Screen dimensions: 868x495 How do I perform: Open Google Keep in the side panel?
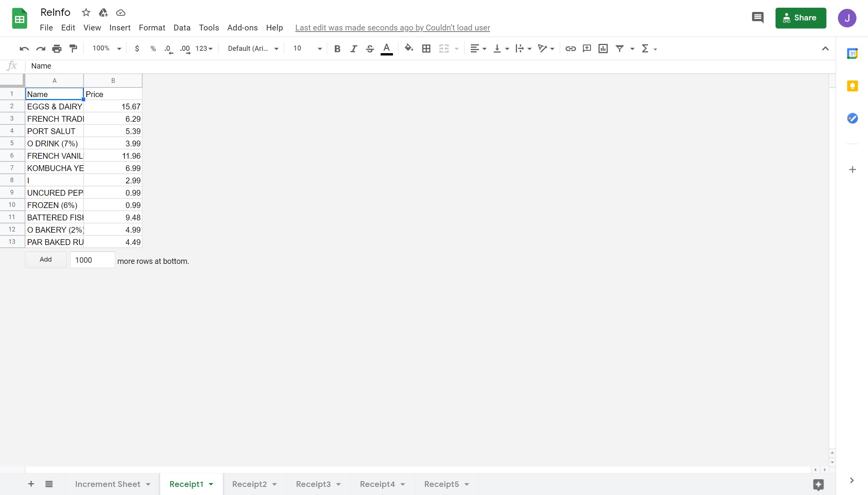pyautogui.click(x=852, y=86)
